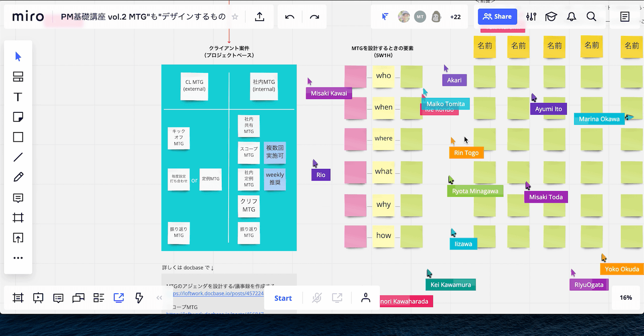Select the Comment tool
Viewport: 644px width, 336px height.
click(x=18, y=198)
